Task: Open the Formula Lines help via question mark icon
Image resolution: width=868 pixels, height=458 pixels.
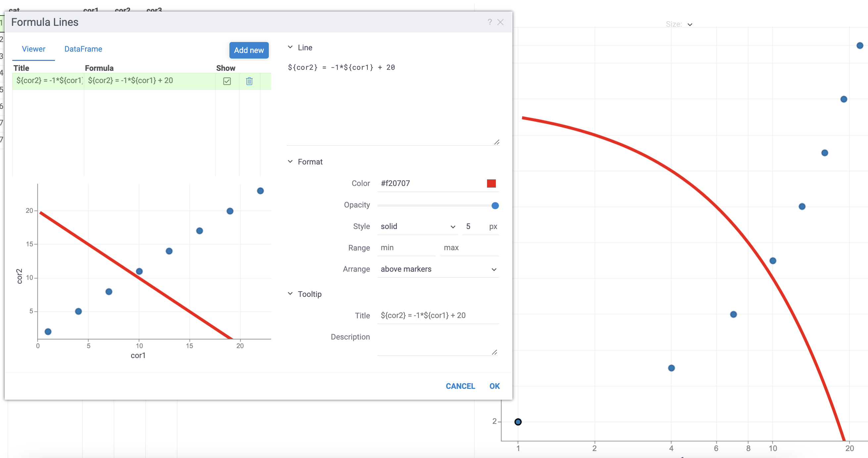Action: (489, 22)
